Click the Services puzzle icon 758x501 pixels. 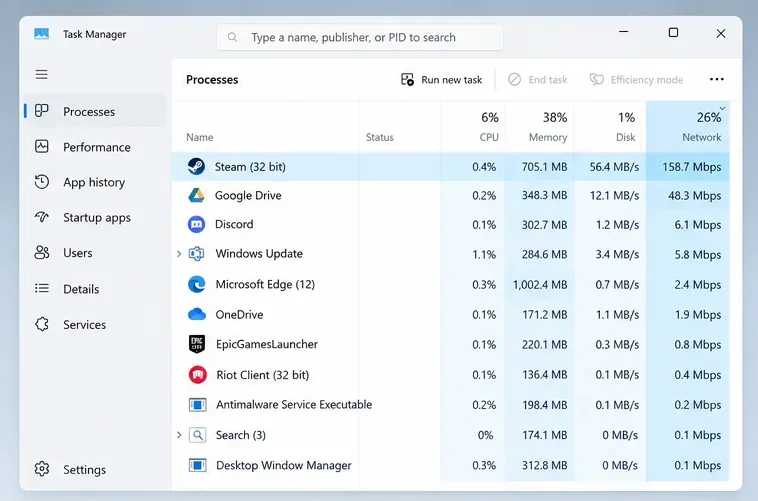tap(42, 324)
